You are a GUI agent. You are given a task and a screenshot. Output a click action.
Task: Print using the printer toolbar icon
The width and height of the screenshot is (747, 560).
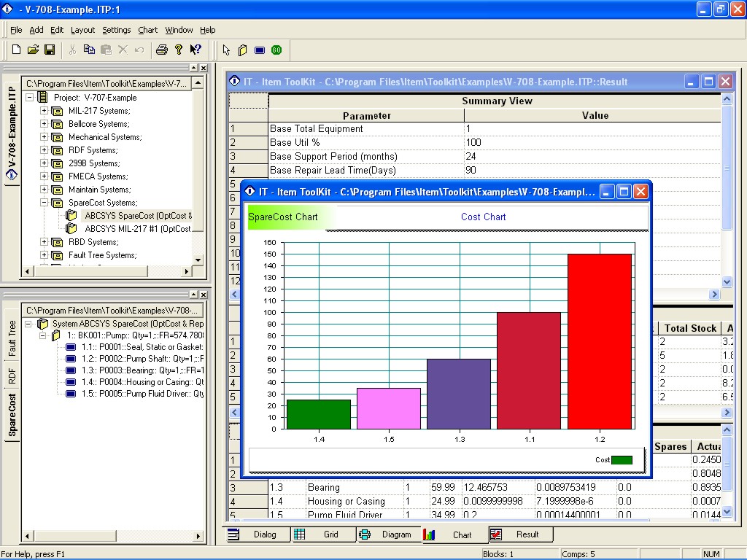162,50
